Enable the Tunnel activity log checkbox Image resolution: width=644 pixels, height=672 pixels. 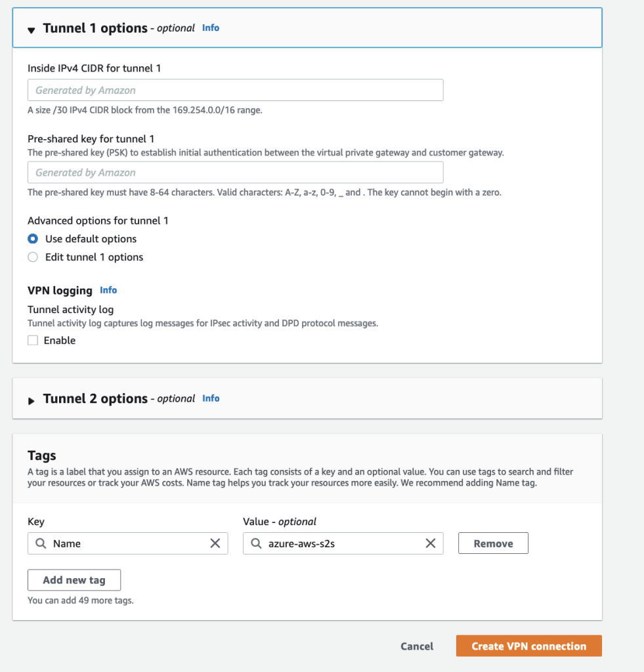(x=32, y=340)
